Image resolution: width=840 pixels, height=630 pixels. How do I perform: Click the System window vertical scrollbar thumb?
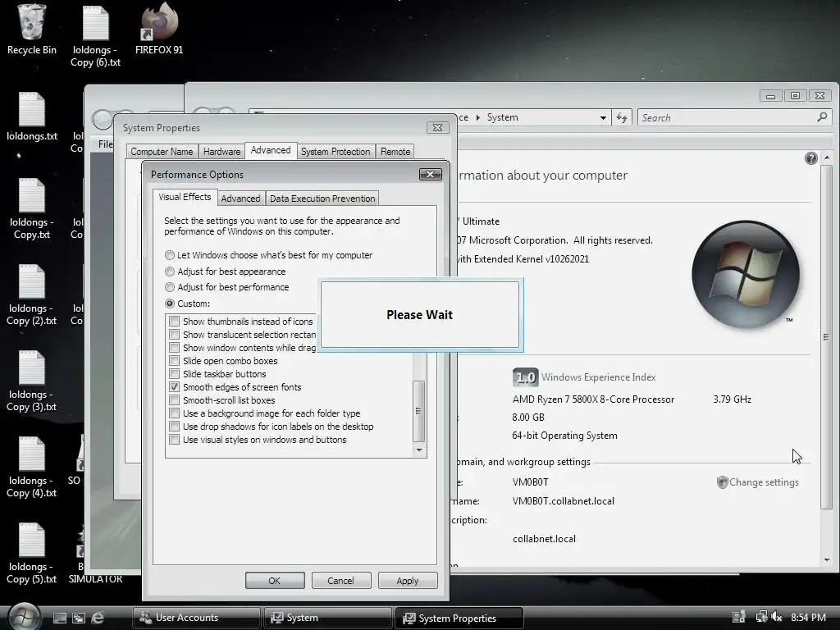[827, 337]
